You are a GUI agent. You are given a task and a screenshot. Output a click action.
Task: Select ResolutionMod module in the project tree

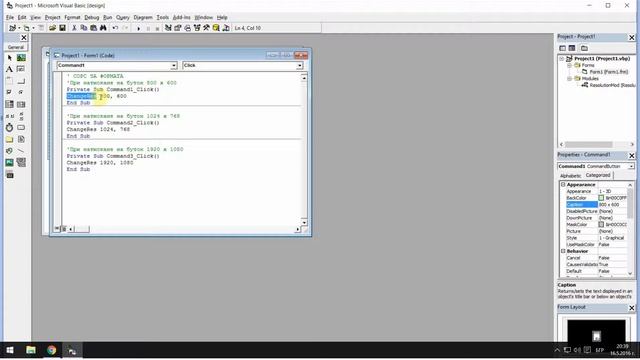click(612, 85)
